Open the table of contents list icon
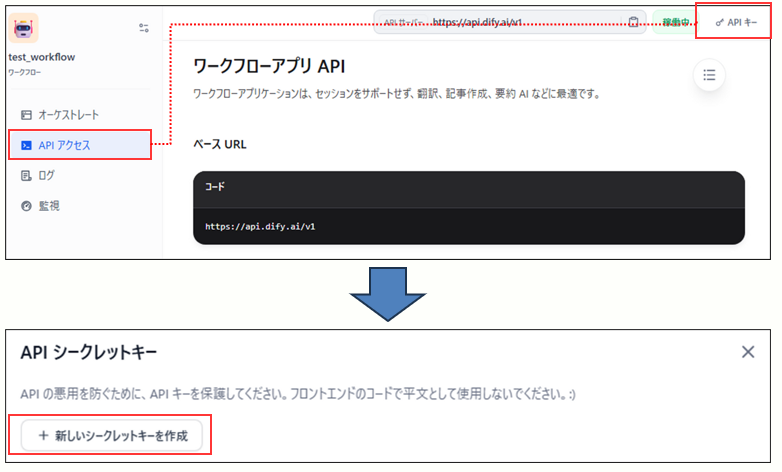 click(709, 75)
